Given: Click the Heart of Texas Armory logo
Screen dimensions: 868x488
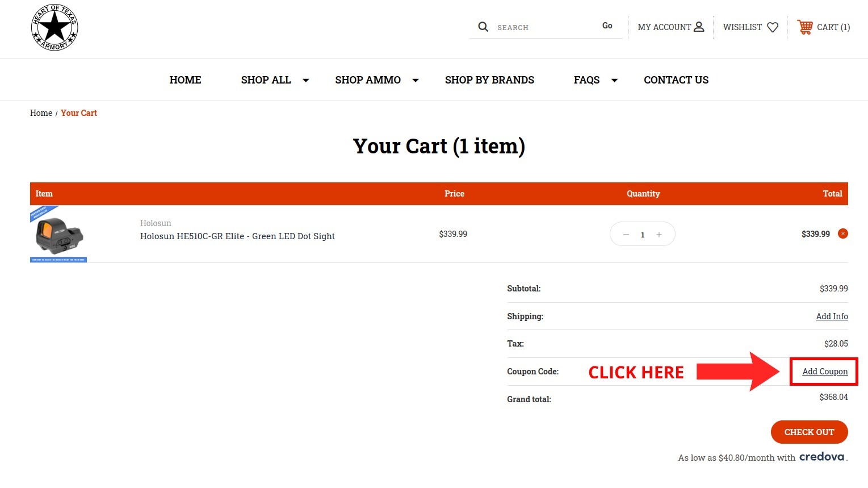Looking at the screenshot, I should click(54, 27).
